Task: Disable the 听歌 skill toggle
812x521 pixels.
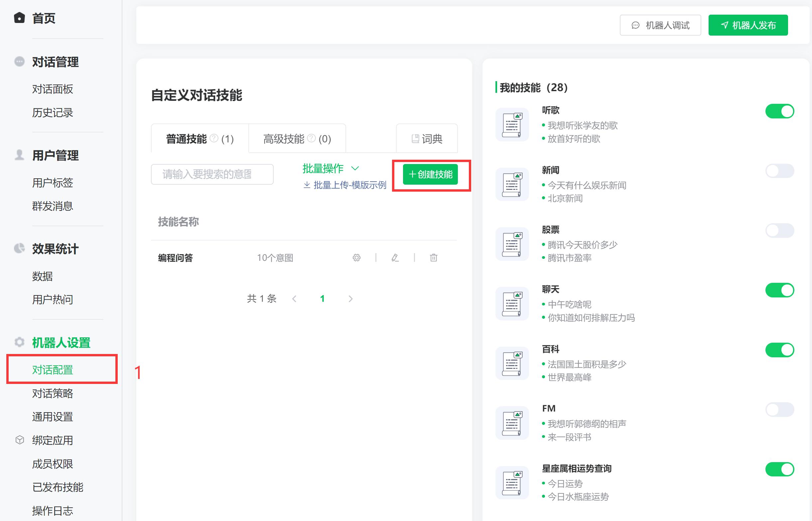Action: (779, 111)
